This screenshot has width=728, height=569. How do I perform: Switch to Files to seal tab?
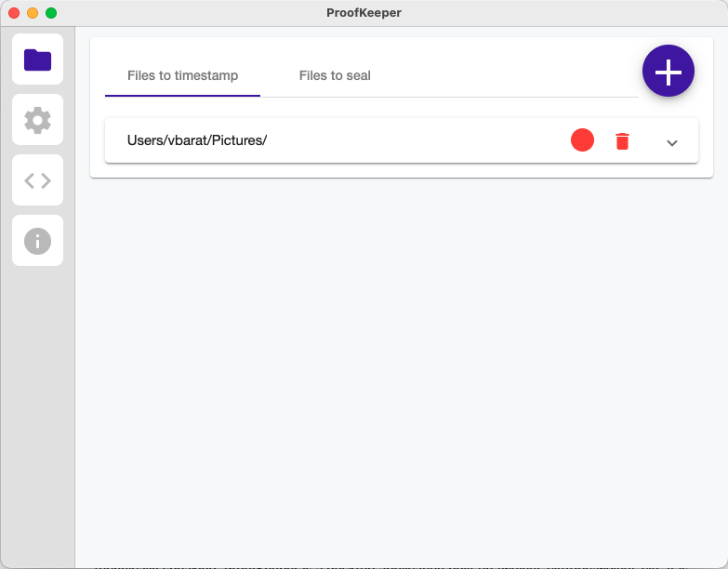click(x=335, y=75)
